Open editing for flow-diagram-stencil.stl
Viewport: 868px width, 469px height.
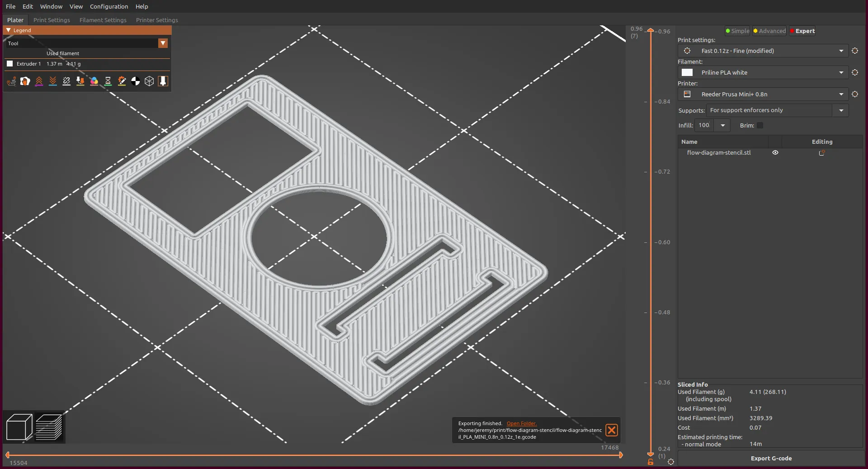coord(821,153)
